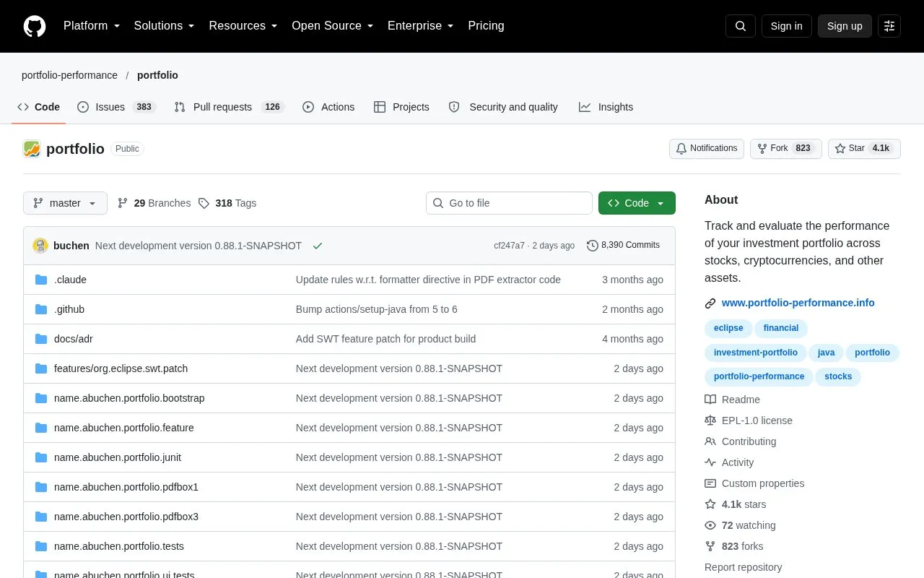Screen dimensions: 924x578
Task: Open the .github folder icon
Action: [41, 309]
